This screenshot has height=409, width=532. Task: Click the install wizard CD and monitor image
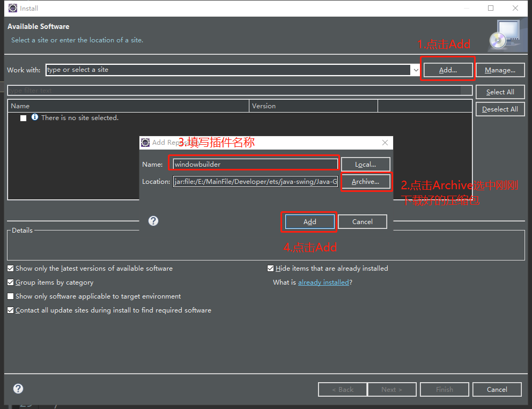505,35
